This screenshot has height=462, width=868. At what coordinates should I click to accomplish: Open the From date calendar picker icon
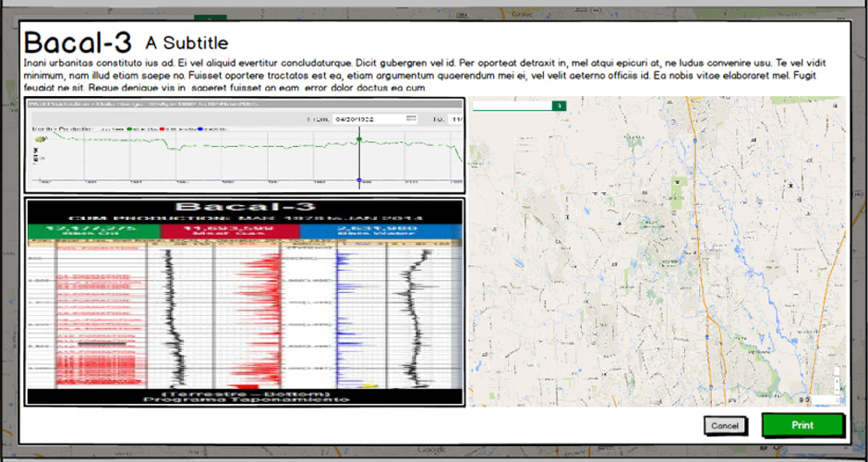(411, 119)
